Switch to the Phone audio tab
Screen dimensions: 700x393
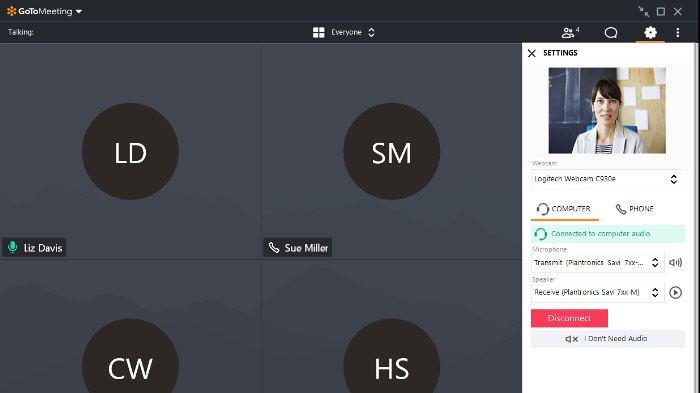pos(635,209)
